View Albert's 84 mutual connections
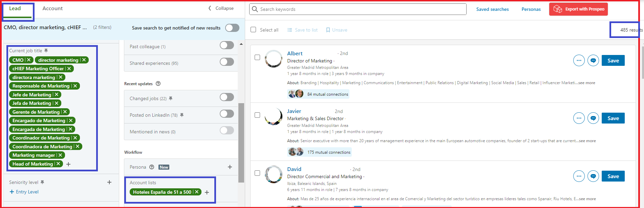Screen dimensions: 644x208 point(318,94)
